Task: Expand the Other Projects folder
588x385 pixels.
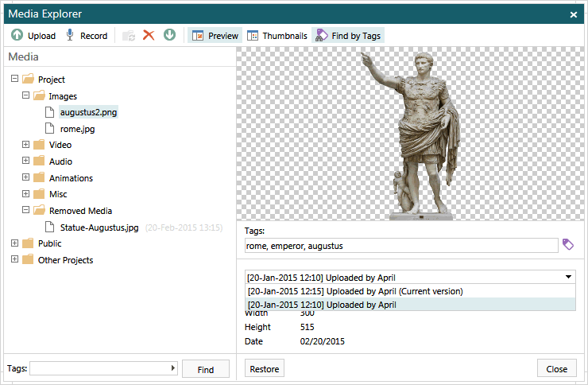Action: tap(14, 259)
